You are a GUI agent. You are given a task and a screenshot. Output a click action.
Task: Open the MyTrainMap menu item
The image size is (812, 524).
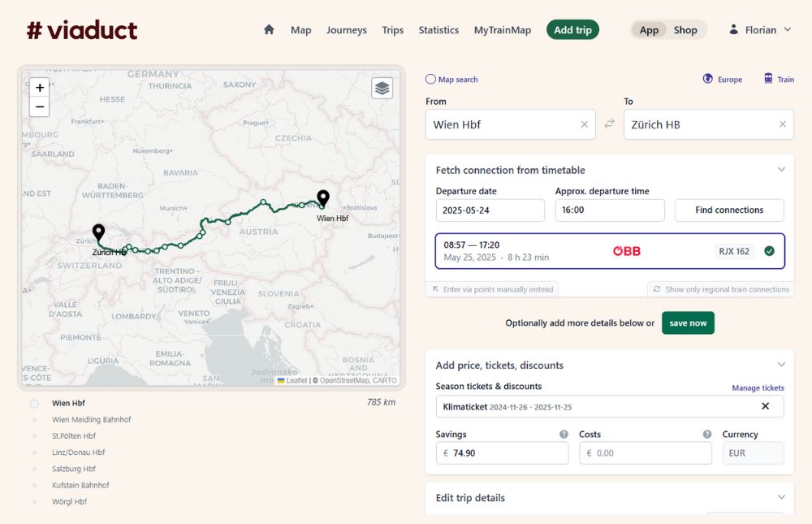point(503,30)
